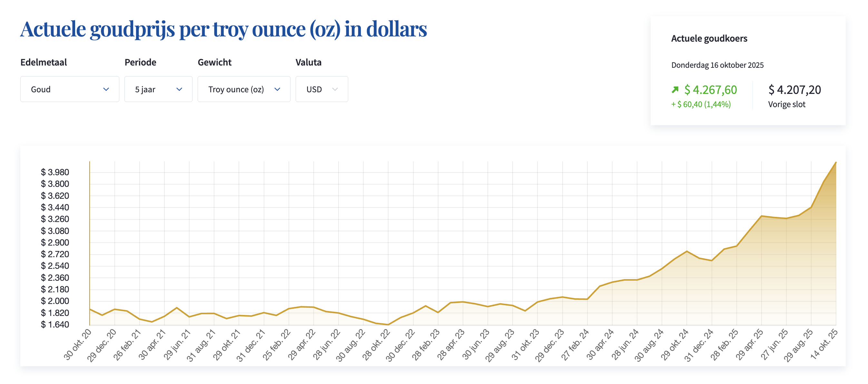This screenshot has height=384, width=868.
Task: Click the current gold price $ 4.267,60
Action: click(x=711, y=90)
